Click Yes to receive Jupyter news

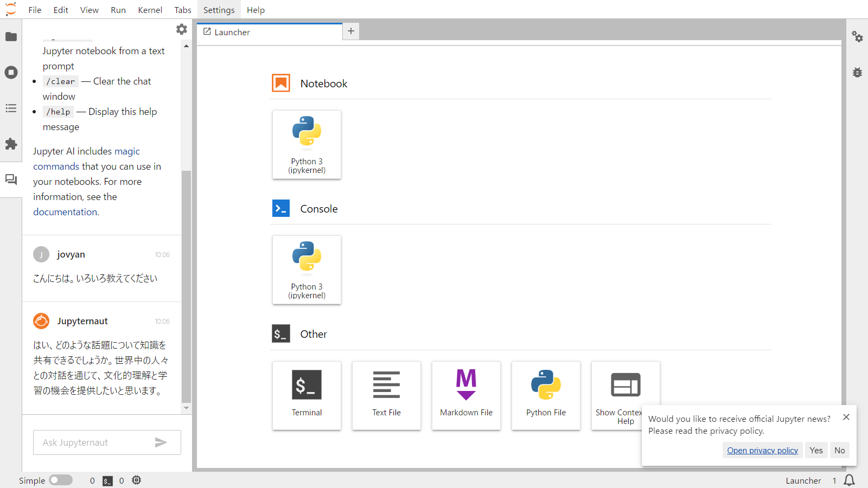[x=816, y=450]
